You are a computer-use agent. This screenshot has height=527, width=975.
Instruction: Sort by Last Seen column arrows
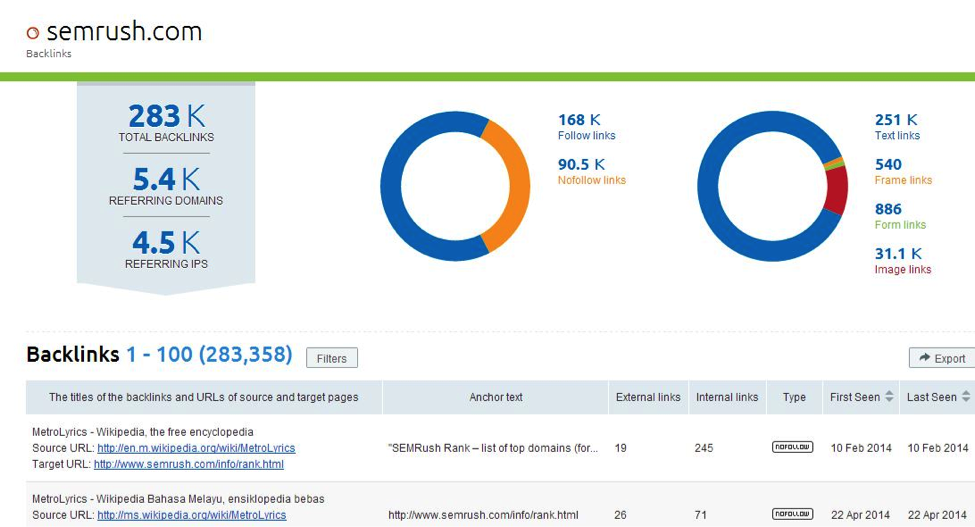[x=965, y=397]
